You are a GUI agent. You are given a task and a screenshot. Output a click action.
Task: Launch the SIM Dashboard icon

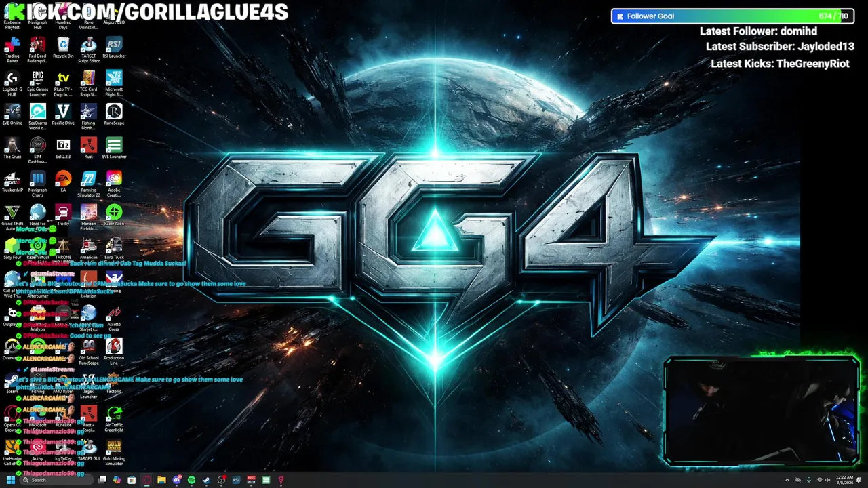coord(37,150)
